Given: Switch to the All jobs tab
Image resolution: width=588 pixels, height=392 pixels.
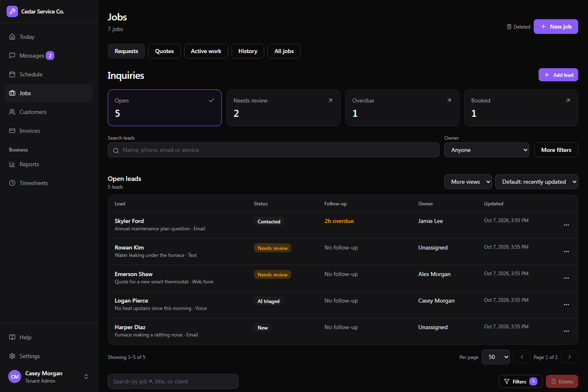Looking at the screenshot, I should [x=284, y=51].
